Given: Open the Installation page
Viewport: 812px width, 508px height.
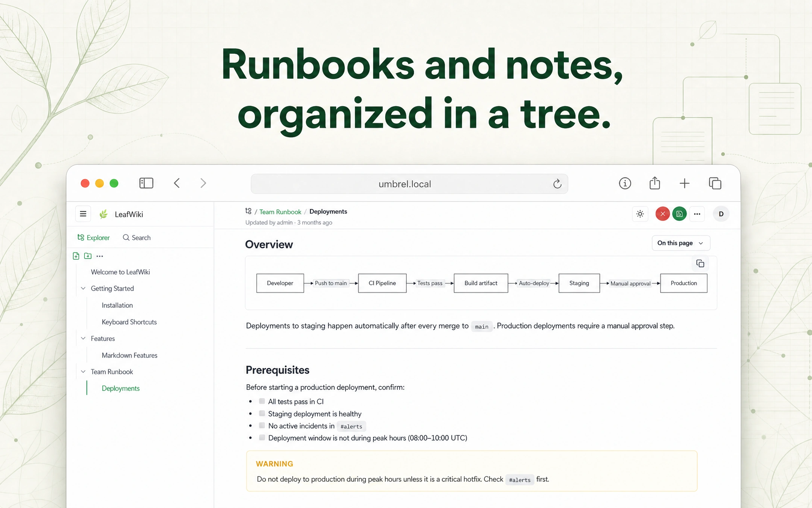Looking at the screenshot, I should [x=117, y=305].
